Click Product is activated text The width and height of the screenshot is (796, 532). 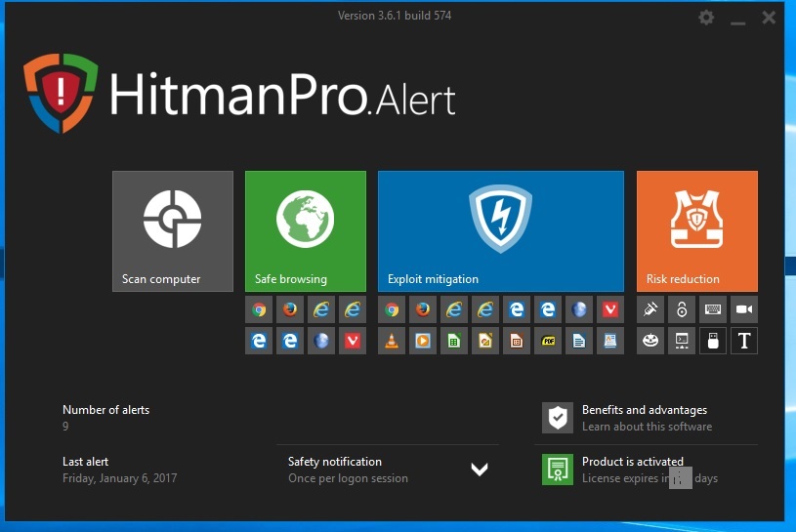[x=633, y=462]
